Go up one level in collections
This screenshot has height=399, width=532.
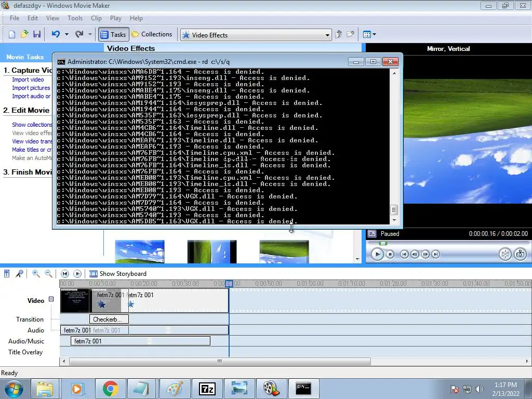(x=338, y=34)
